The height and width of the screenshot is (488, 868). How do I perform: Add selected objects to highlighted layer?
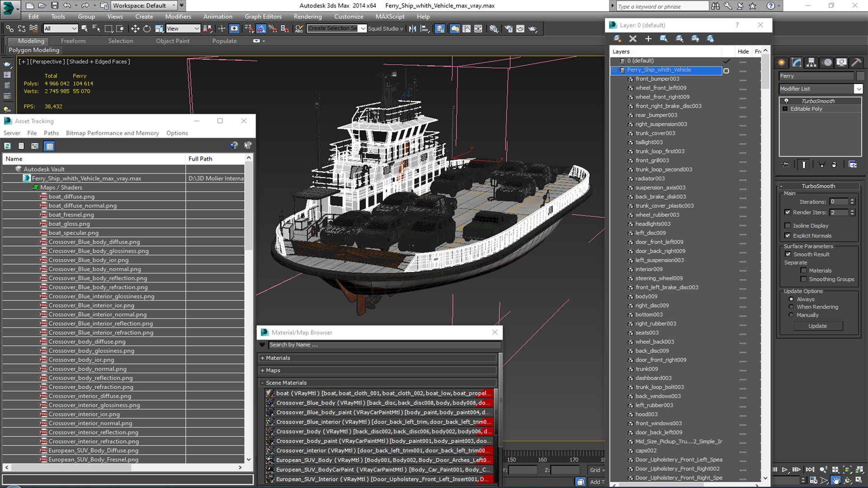tap(648, 38)
